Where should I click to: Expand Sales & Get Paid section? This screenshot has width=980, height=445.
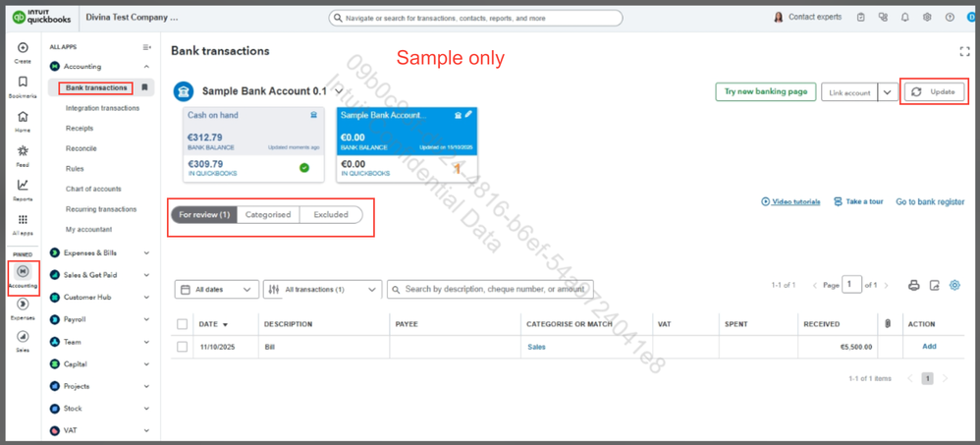147,275
